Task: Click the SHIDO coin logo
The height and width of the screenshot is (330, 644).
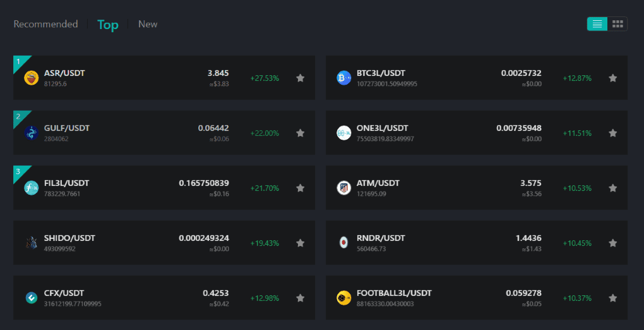Action: 31,243
